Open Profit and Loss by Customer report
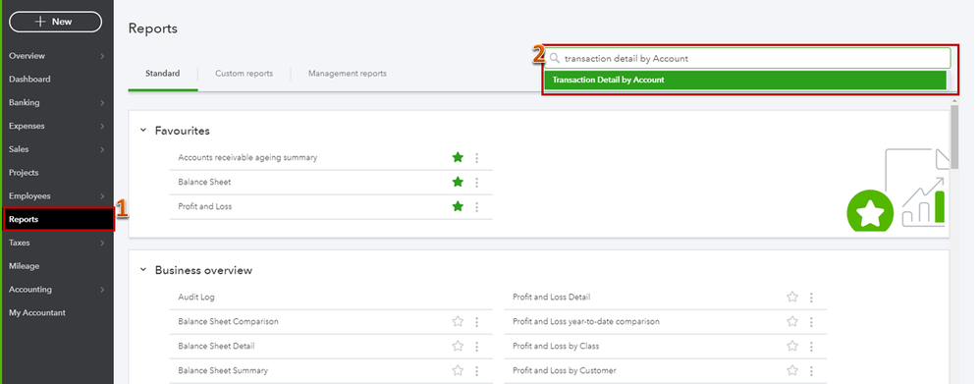Viewport: 980px width, 384px height. tap(565, 370)
